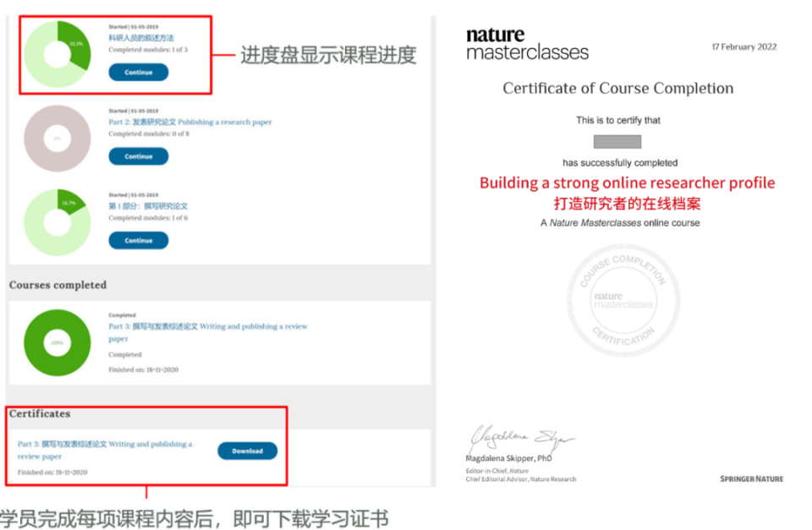Click Continue for 第1部分 撰写研究论文 course

138,240
